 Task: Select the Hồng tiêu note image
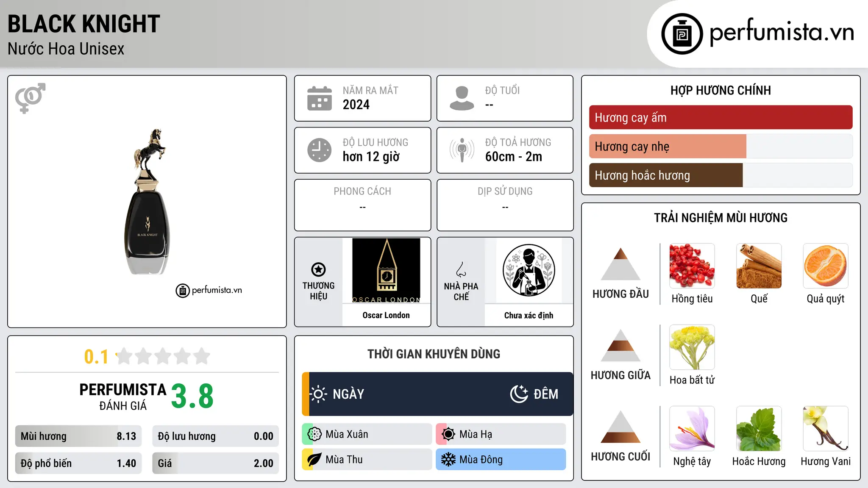click(692, 266)
